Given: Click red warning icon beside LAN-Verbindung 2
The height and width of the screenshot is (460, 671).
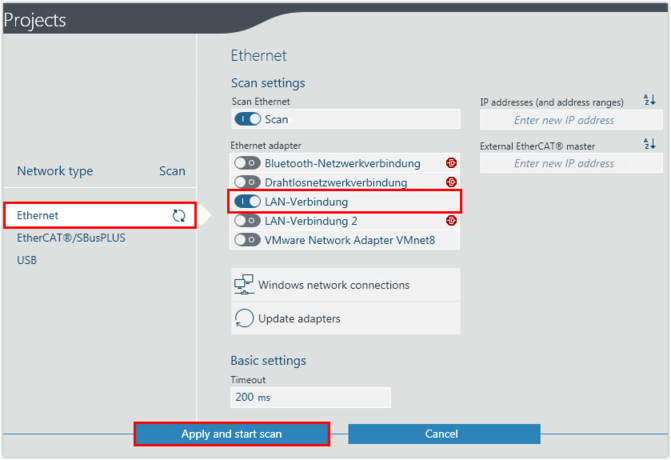Looking at the screenshot, I should 451,221.
